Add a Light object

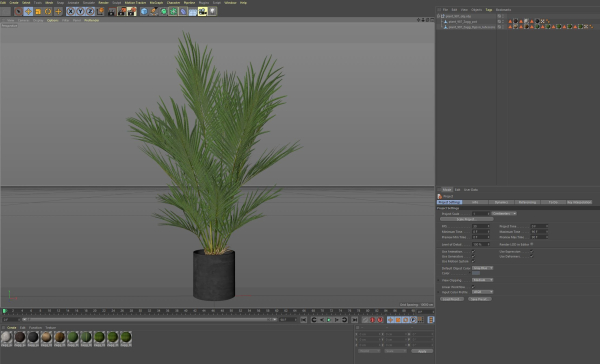[212, 11]
